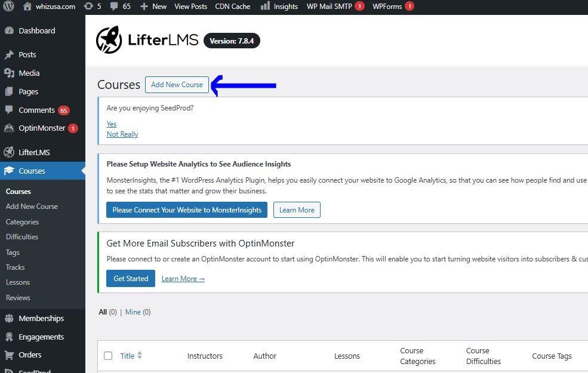Click the WP Mail SMTP notification badge
The image size is (588, 373).
pyautogui.click(x=359, y=6)
